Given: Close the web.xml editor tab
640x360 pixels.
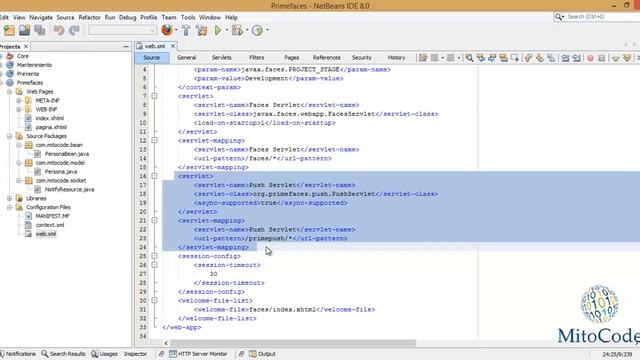Looking at the screenshot, I should (x=173, y=46).
